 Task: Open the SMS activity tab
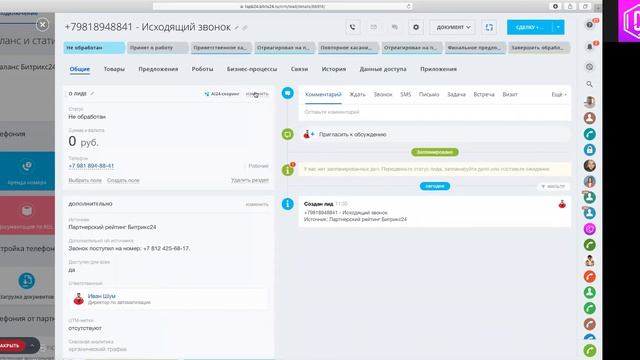(405, 94)
